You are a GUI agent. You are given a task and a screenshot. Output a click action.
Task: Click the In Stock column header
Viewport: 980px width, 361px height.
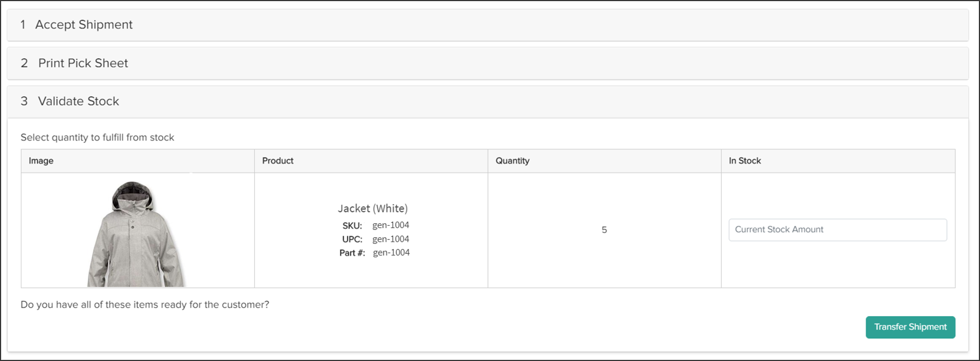point(744,161)
